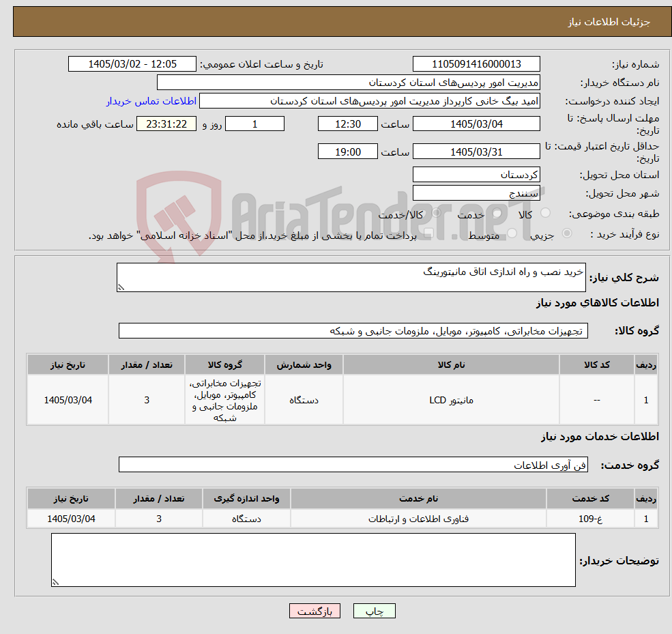Click the response deadline time 12:30 field
Viewport: 672px width, 634px height.
(347, 124)
